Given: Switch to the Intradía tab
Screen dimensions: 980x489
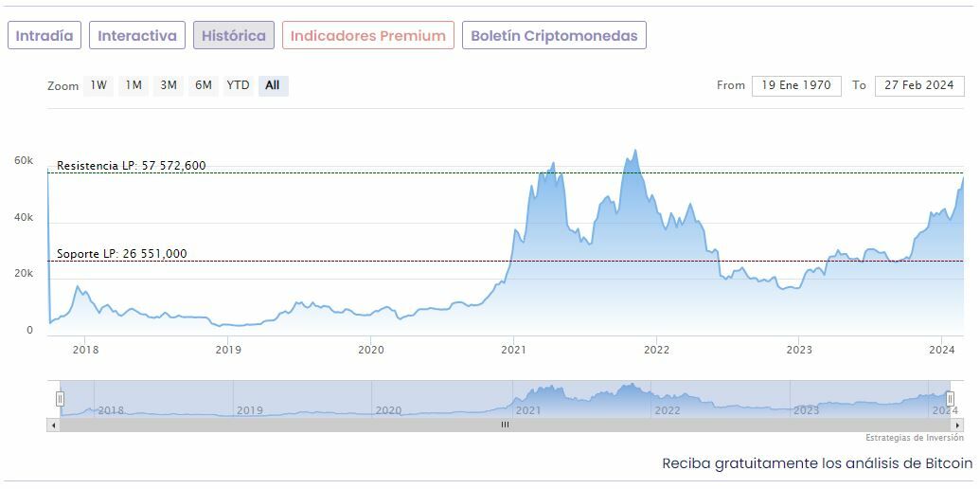Looking at the screenshot, I should (x=45, y=36).
